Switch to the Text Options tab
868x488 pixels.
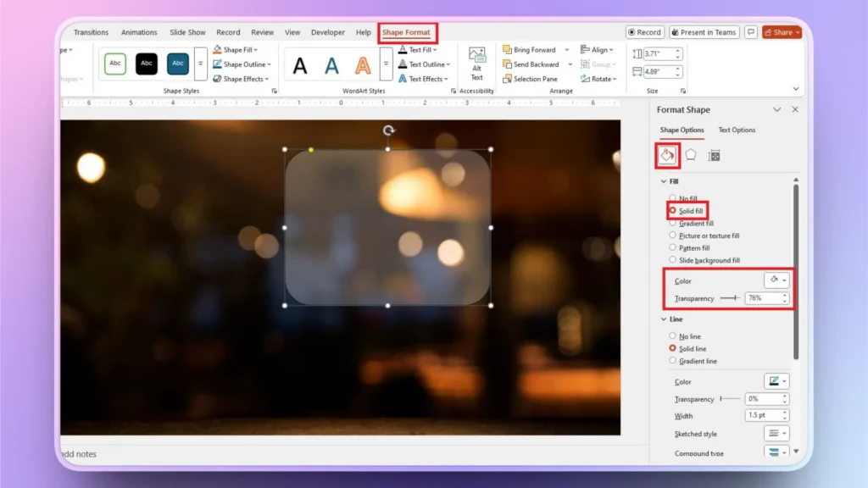[737, 130]
